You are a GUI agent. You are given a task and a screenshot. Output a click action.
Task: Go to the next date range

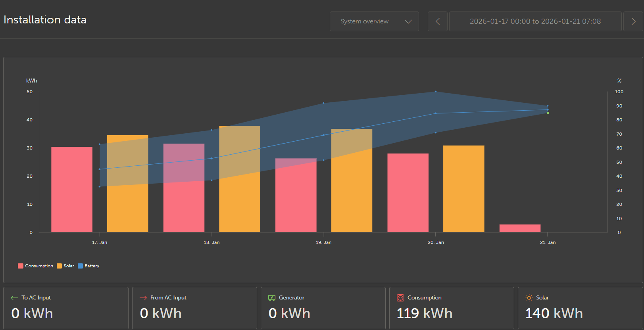633,21
